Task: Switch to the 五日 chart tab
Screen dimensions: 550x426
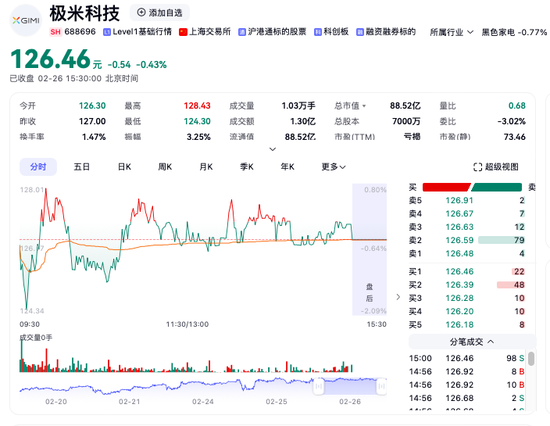Action: pos(82,167)
